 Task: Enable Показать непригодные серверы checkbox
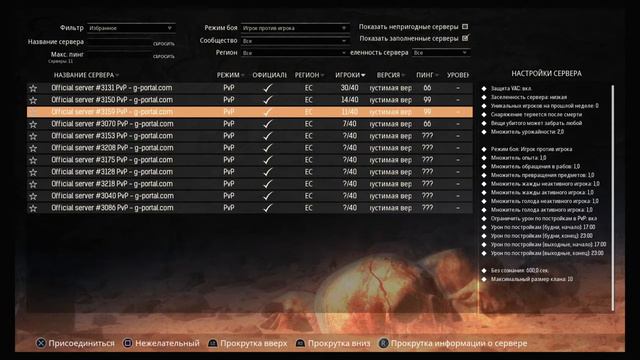tap(465, 27)
